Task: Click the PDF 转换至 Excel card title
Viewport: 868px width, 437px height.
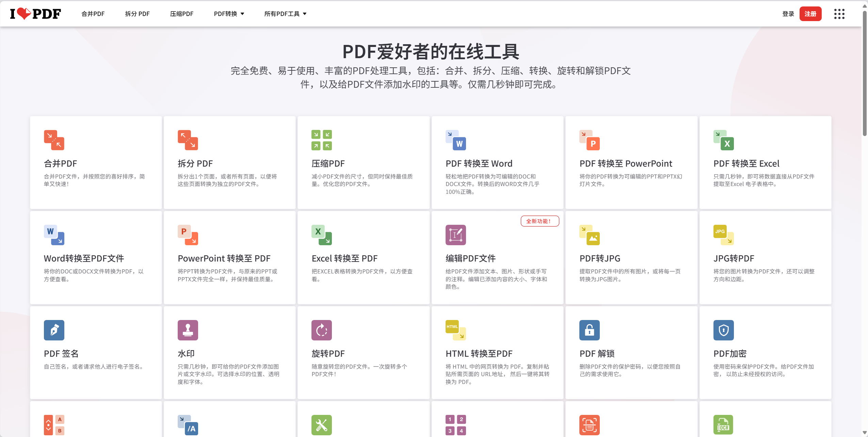Action: 746,164
